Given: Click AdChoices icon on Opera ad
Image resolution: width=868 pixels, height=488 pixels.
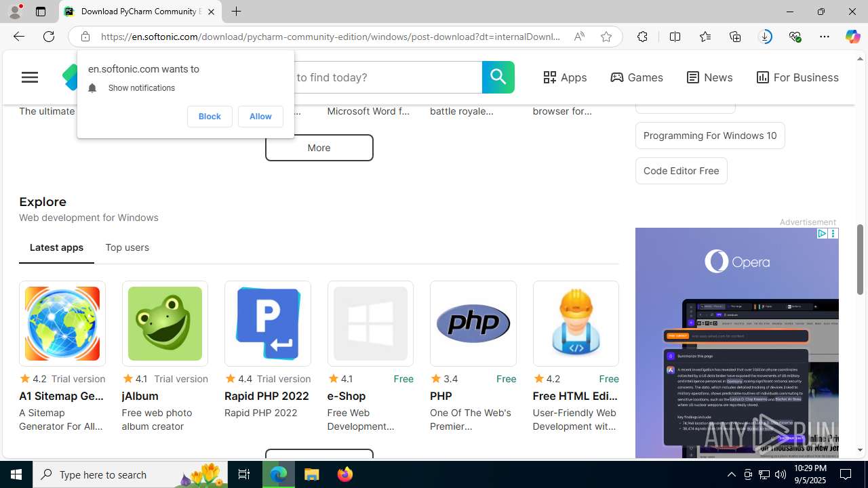Looking at the screenshot, I should click(822, 233).
